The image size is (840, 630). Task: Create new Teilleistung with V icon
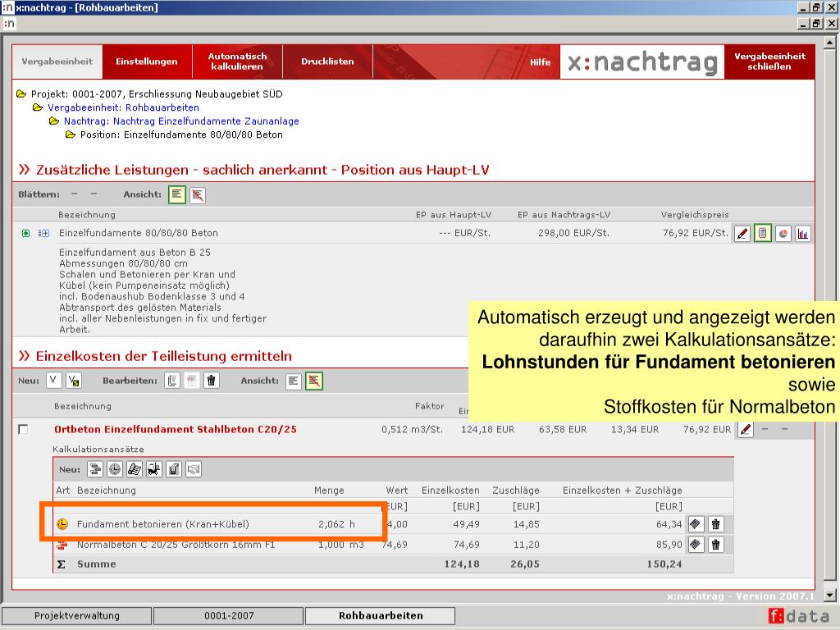(x=53, y=381)
